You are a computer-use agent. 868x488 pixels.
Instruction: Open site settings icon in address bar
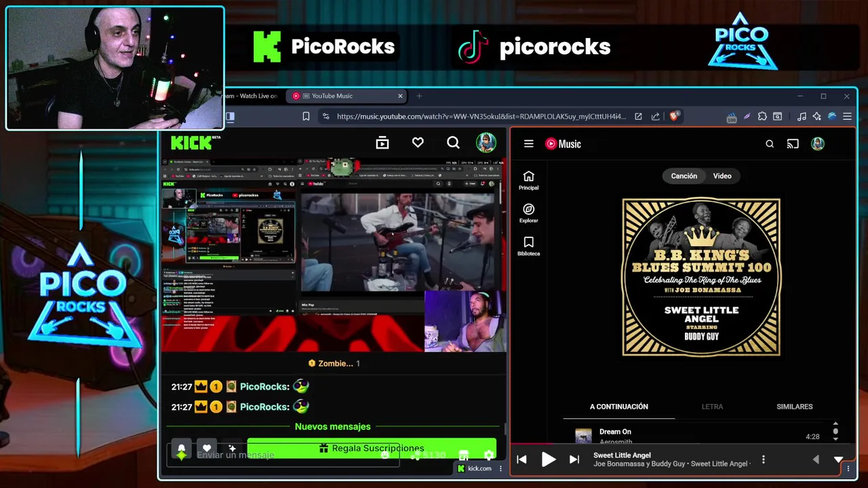(325, 117)
